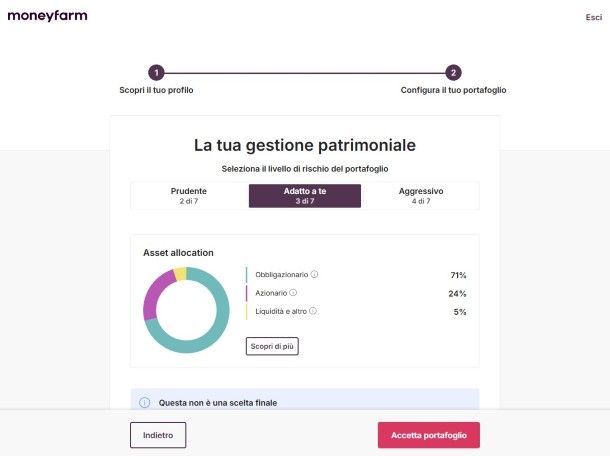The image size is (610, 456).
Task: Go back with the Indietro button
Action: click(158, 435)
